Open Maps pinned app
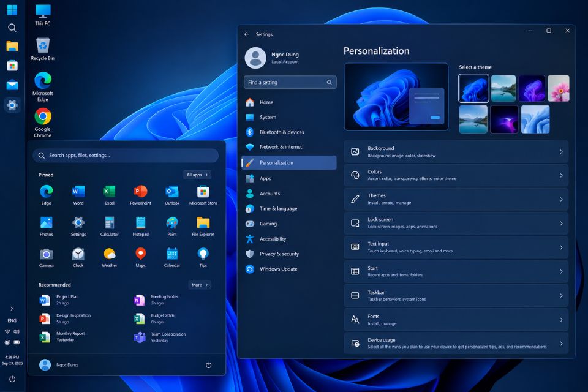This screenshot has height=392, width=588. (141, 257)
